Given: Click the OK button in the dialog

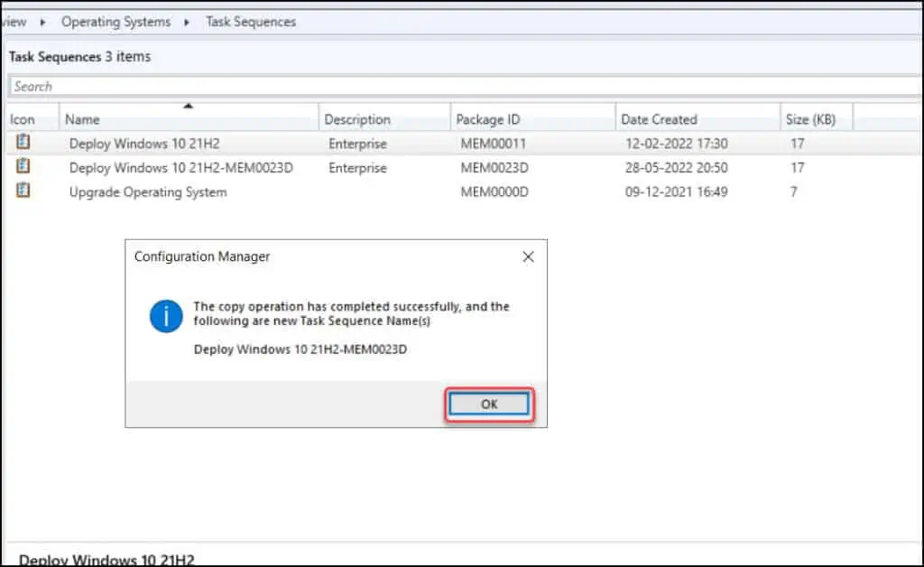Looking at the screenshot, I should coord(489,404).
